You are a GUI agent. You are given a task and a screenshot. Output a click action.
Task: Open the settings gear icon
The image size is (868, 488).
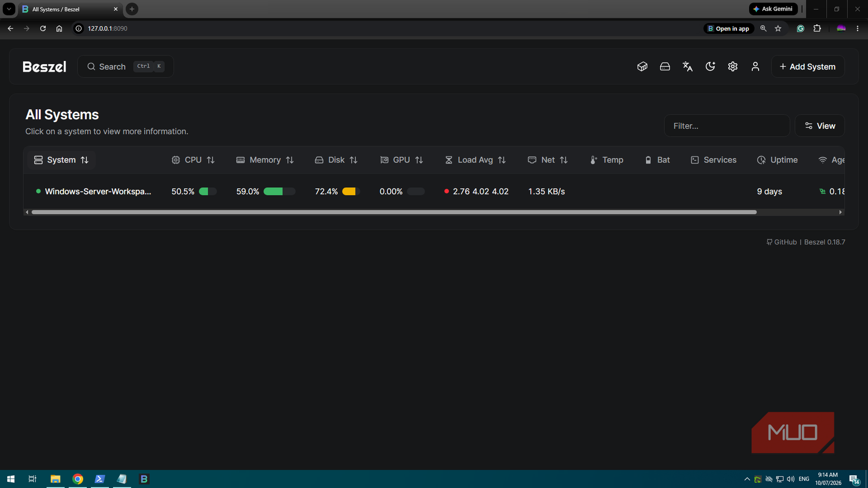(x=733, y=66)
